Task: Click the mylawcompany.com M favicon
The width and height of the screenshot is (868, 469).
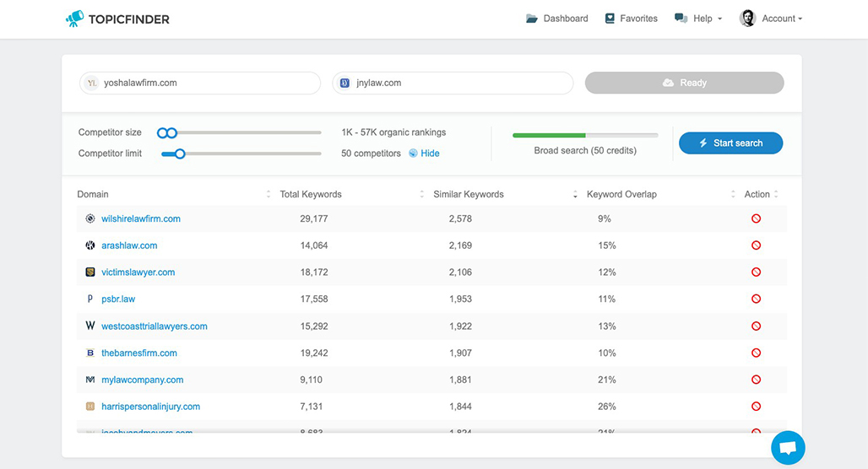Action: 90,380
